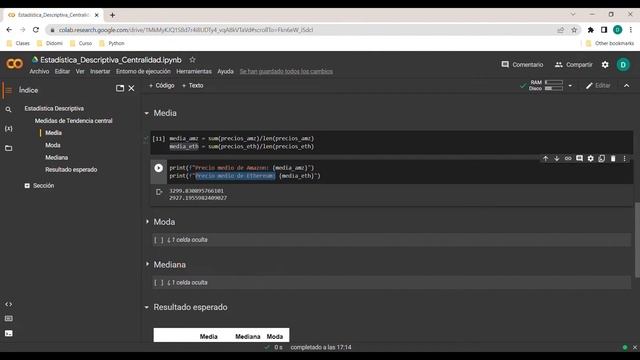The image size is (640, 360).
Task: Star the notebook title
Action: point(192,60)
